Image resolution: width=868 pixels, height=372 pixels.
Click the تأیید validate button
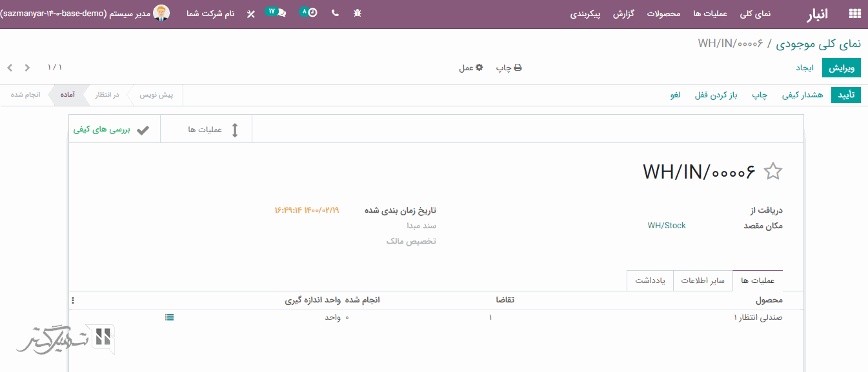[846, 95]
